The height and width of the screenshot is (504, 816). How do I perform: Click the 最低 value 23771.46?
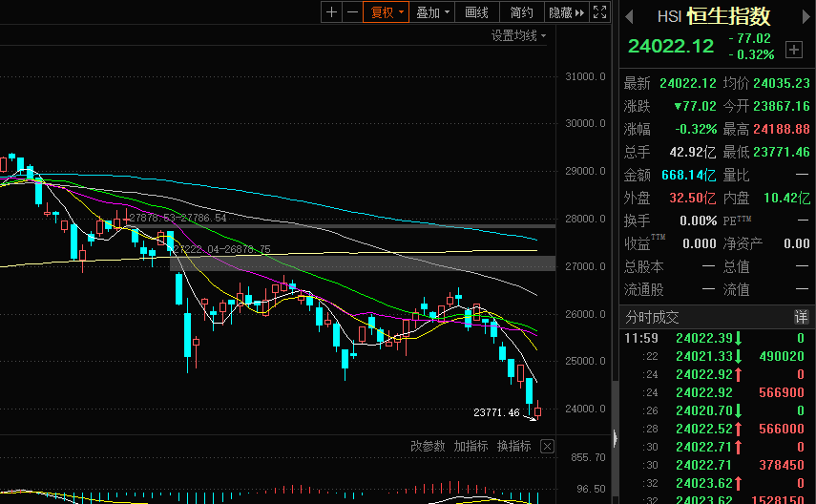pos(781,152)
